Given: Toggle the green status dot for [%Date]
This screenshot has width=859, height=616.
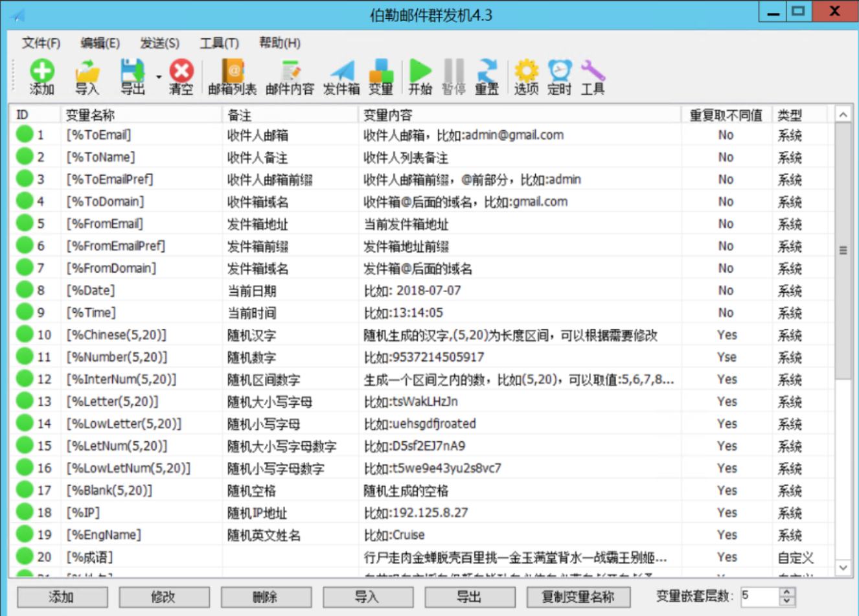Looking at the screenshot, I should 24,290.
